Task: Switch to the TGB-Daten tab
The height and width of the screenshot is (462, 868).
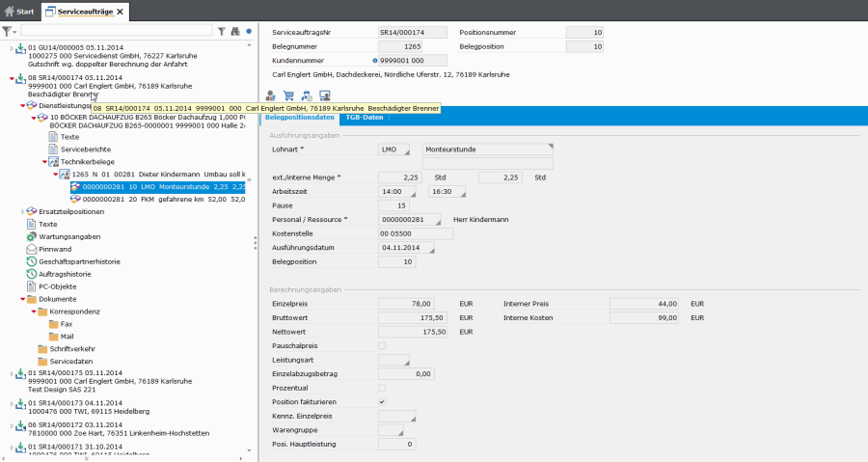Action: pyautogui.click(x=365, y=117)
